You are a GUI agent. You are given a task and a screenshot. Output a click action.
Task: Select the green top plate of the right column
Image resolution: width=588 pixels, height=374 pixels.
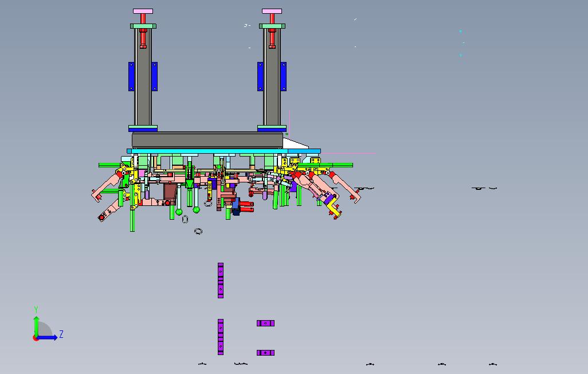[x=272, y=26]
